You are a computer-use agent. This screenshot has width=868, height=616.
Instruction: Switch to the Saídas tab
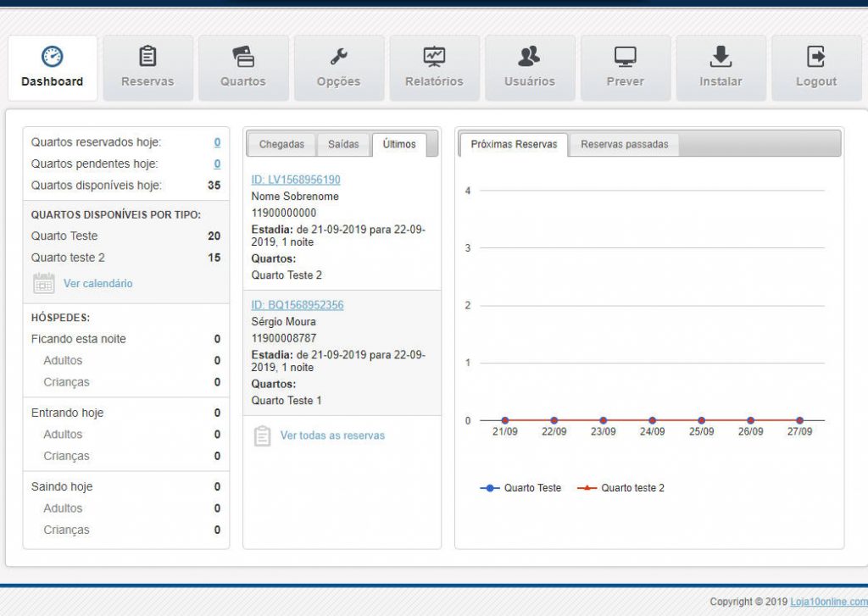pos(343,145)
